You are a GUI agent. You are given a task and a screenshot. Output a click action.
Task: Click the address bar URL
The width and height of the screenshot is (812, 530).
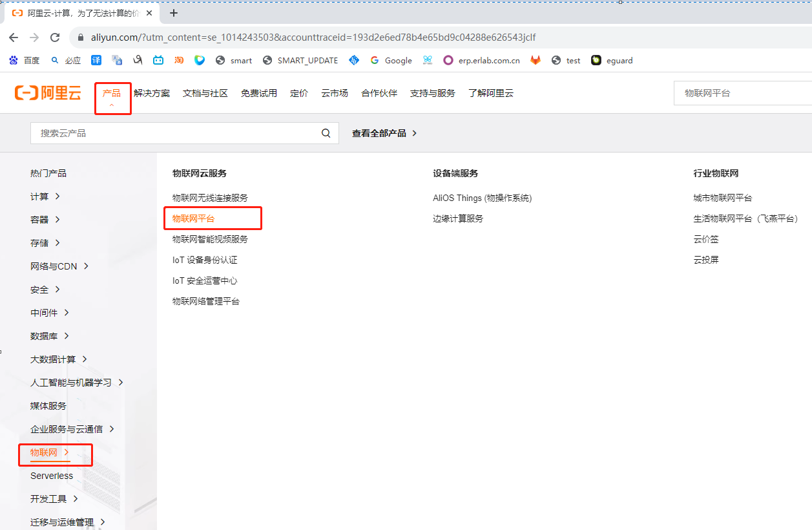pos(313,37)
